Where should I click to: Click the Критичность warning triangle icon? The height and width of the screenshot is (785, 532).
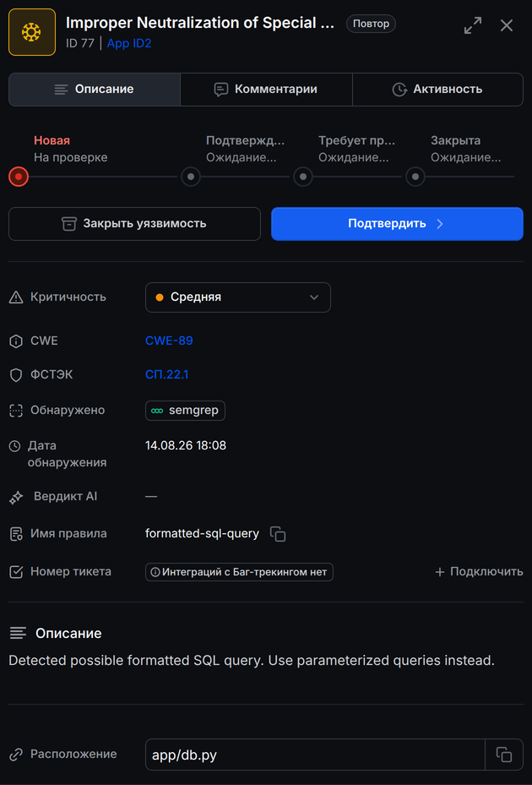(16, 298)
